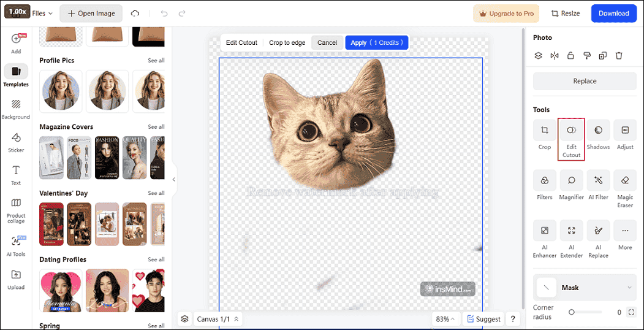See all Profile Pics templates
This screenshot has height=330, width=644.
click(x=156, y=60)
